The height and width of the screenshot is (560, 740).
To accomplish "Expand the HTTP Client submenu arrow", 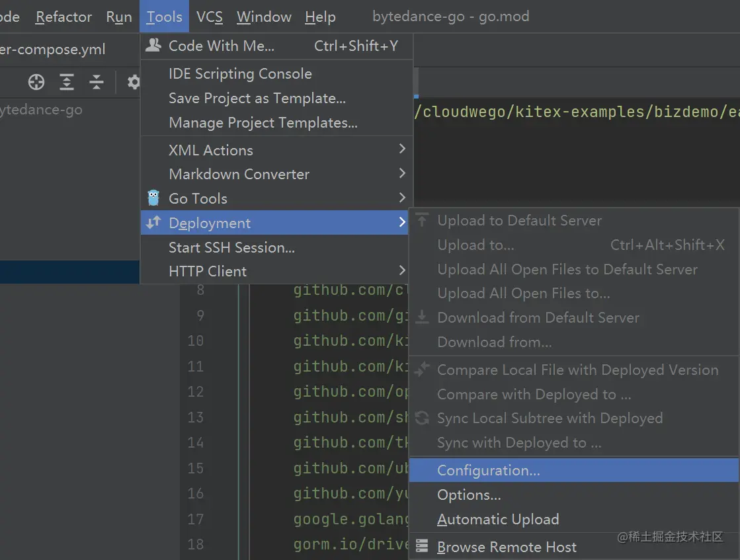I will coord(402,270).
